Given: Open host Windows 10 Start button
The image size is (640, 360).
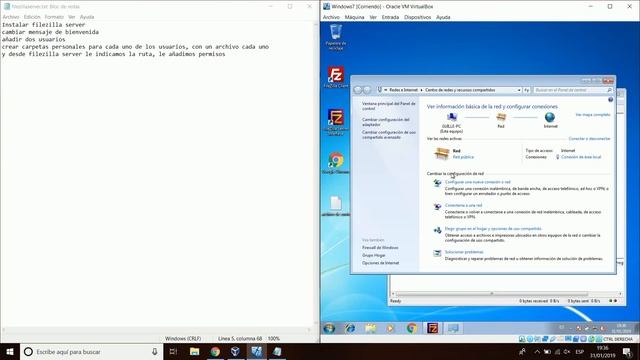Looking at the screenshot, I should 10,352.
